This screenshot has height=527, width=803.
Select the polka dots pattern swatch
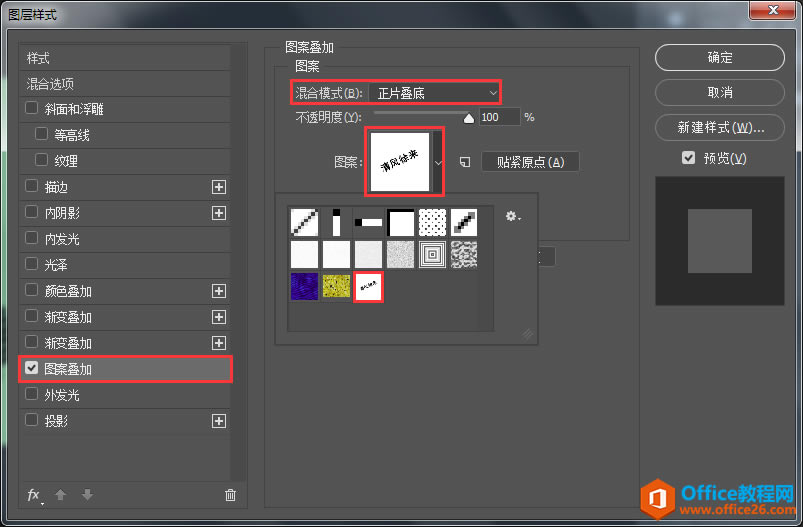(432, 222)
